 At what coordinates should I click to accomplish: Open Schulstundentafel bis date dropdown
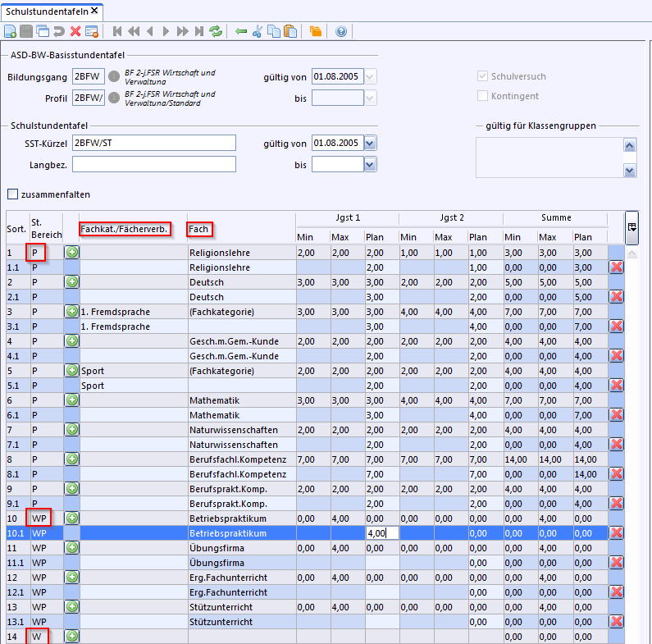pos(370,164)
